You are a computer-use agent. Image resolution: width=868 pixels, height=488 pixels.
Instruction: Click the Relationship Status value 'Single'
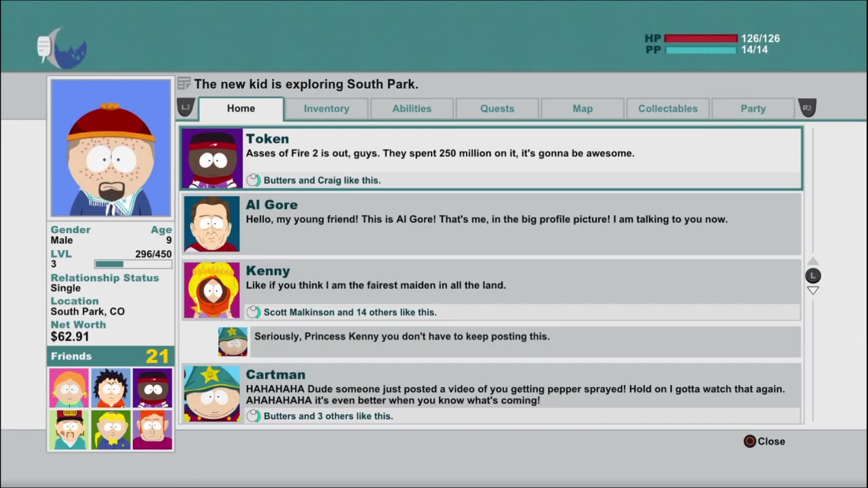(x=66, y=288)
